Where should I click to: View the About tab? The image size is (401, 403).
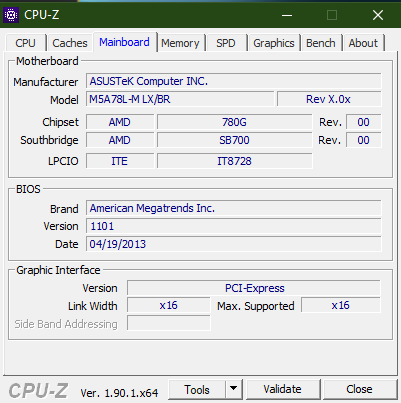[363, 43]
